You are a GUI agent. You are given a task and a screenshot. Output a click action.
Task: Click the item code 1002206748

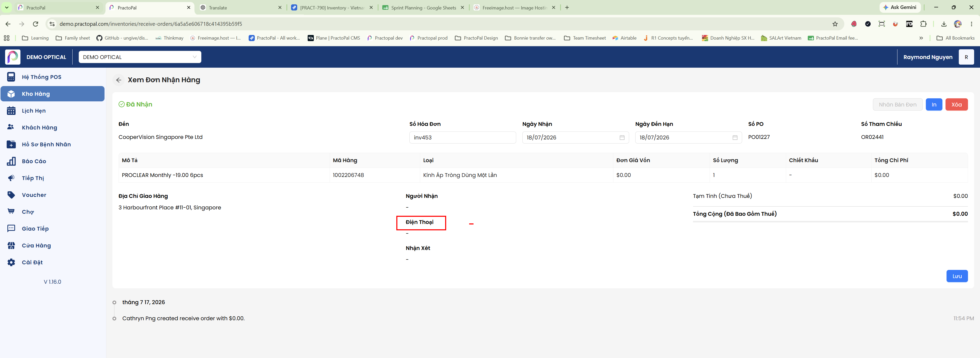(x=348, y=175)
